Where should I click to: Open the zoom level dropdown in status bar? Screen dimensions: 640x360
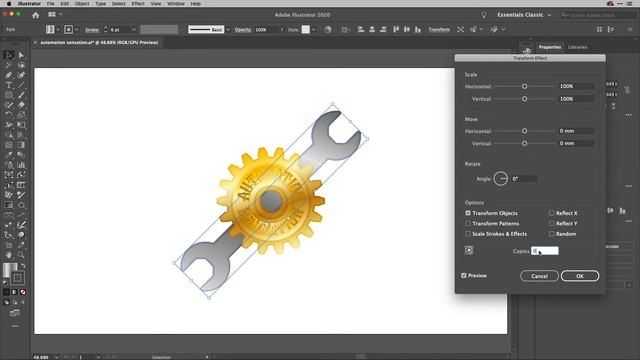(x=56, y=357)
